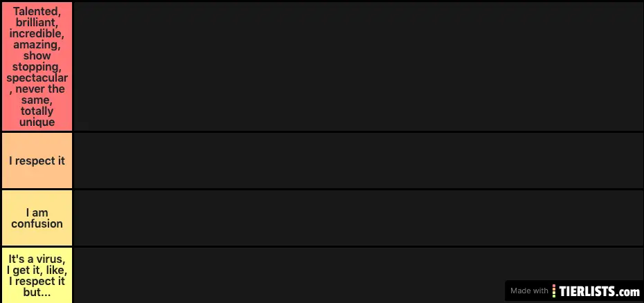Select the orange "I respect it" tier label

point(37,160)
